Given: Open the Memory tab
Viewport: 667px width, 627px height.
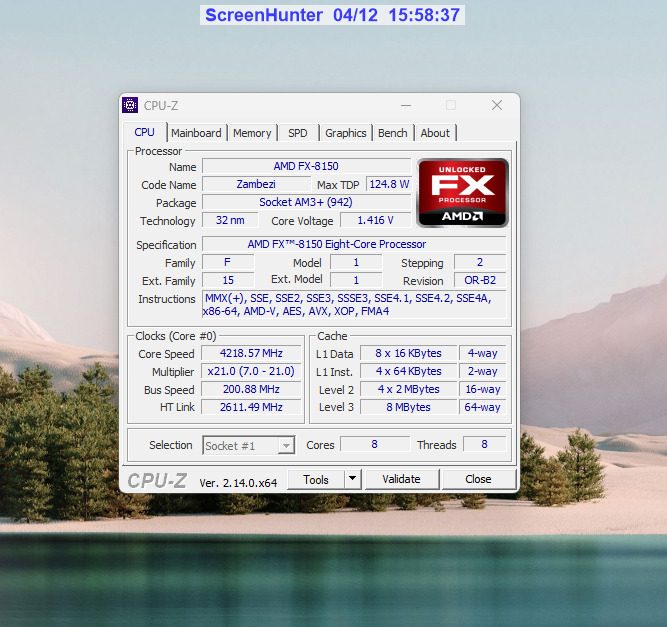Looking at the screenshot, I should [x=252, y=133].
